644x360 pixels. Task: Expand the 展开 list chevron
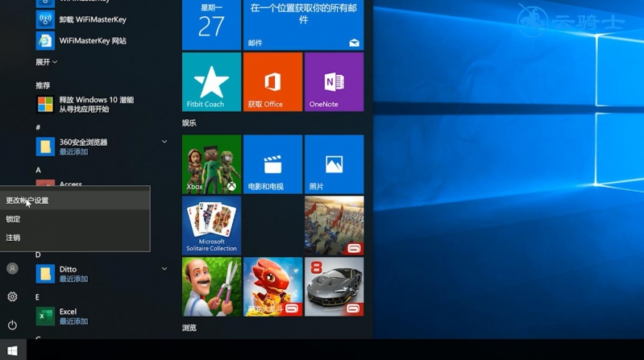(x=55, y=62)
